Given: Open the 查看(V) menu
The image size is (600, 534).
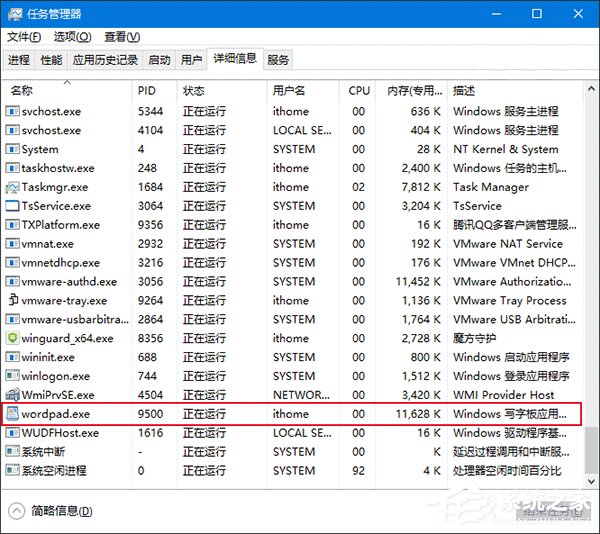Looking at the screenshot, I should point(122,37).
